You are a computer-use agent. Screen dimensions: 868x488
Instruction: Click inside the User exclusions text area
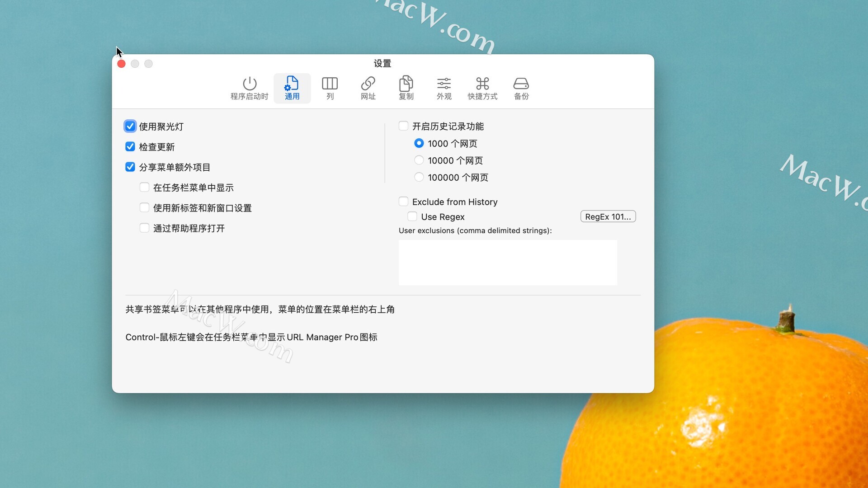pyautogui.click(x=508, y=263)
